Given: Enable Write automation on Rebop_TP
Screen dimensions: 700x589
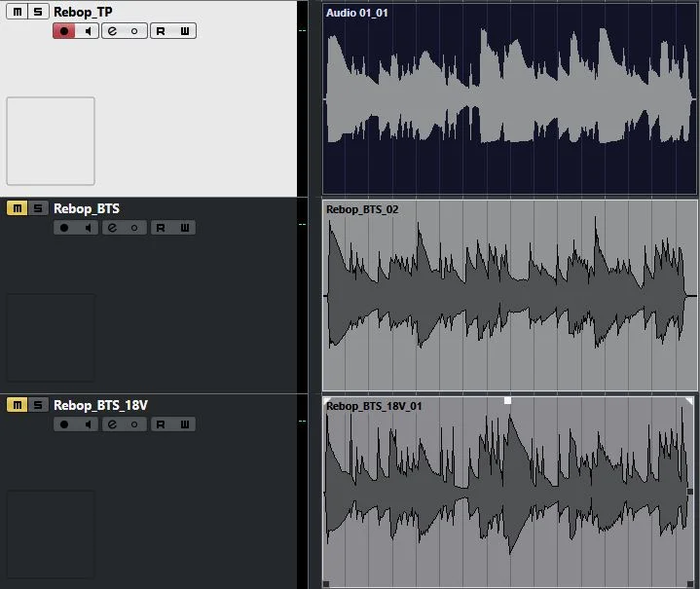Looking at the screenshot, I should pyautogui.click(x=184, y=31).
